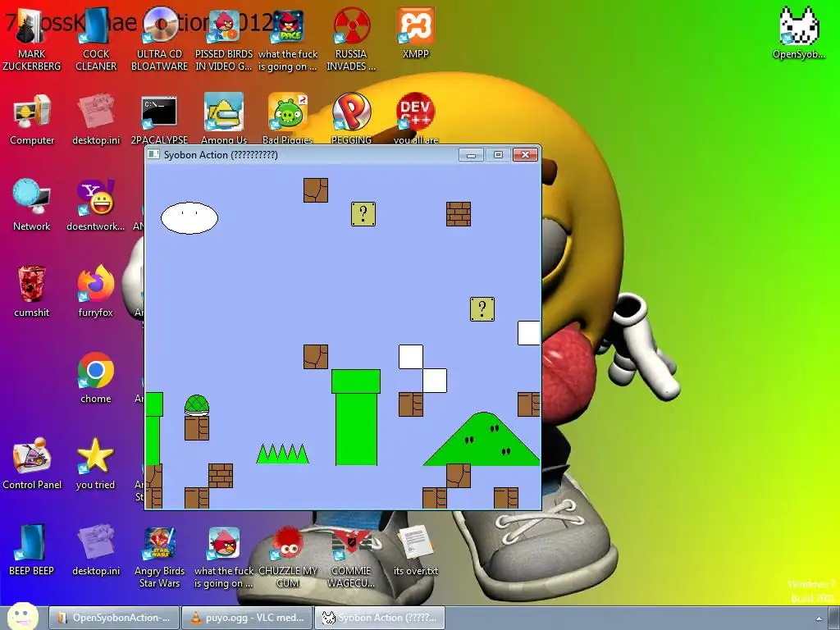Select the doesntwork... Yahoo Messenger icon

click(x=95, y=205)
